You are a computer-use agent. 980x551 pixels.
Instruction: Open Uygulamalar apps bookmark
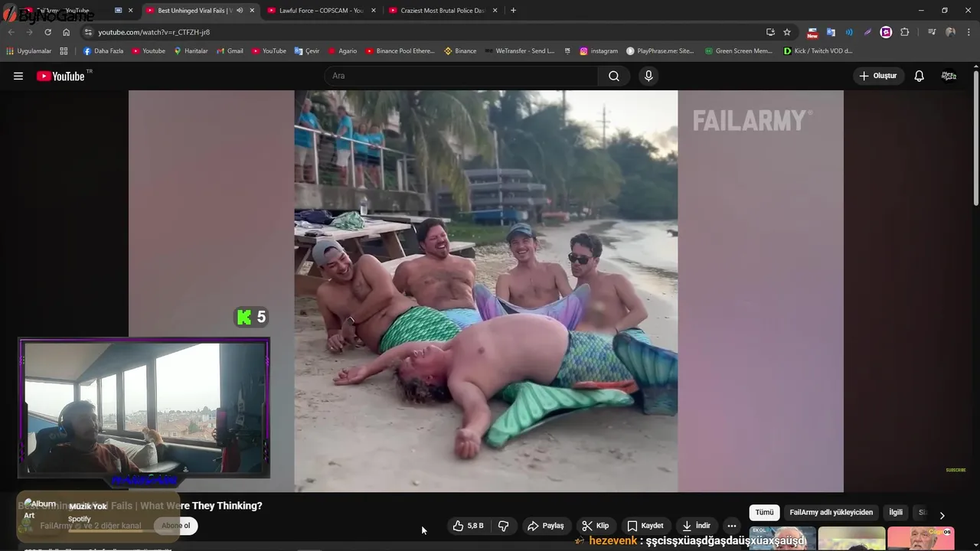pos(29,51)
